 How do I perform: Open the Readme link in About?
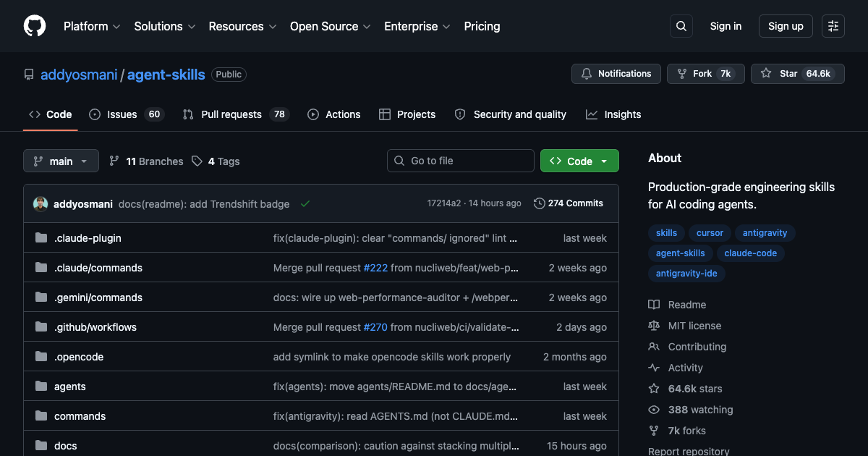[x=677, y=305]
